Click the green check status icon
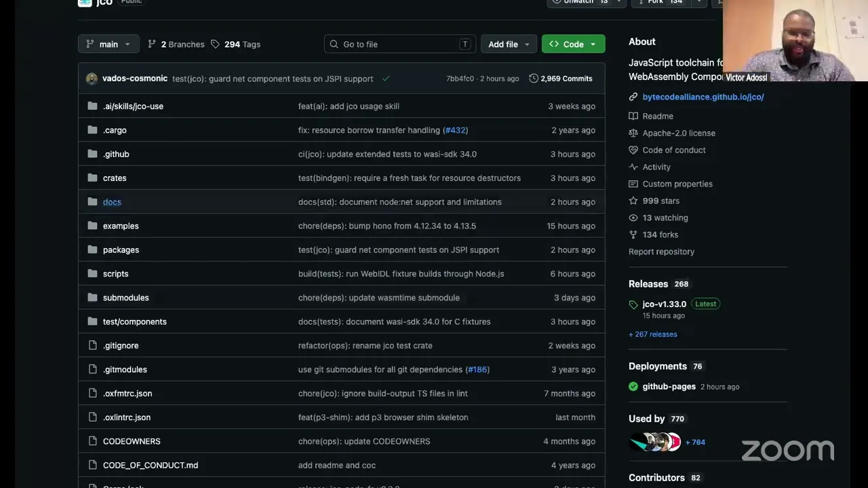 [x=386, y=79]
